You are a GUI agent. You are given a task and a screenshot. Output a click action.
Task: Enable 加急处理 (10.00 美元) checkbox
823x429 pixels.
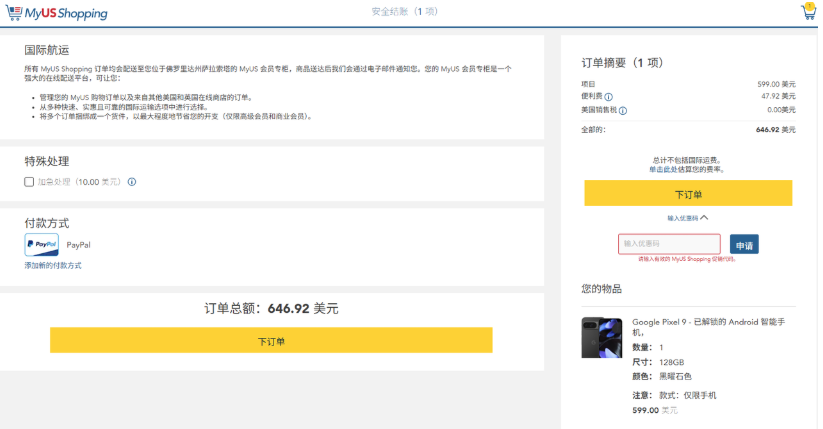pyautogui.click(x=29, y=182)
